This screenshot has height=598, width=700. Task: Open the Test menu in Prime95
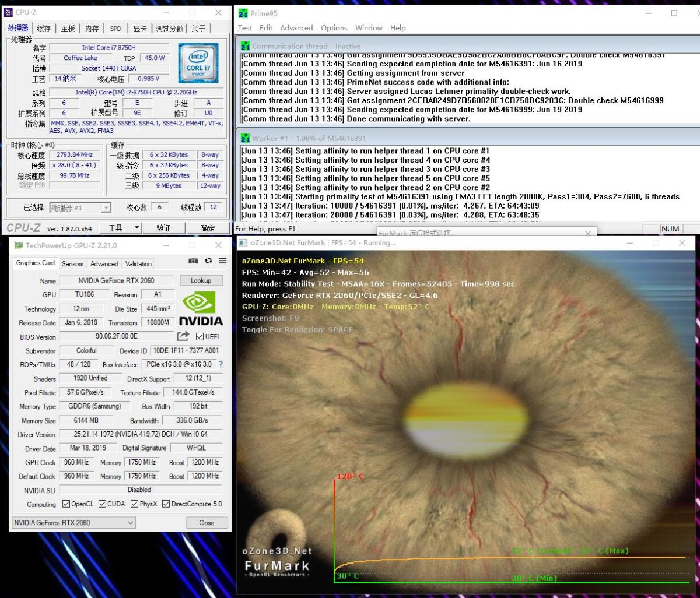coord(245,28)
